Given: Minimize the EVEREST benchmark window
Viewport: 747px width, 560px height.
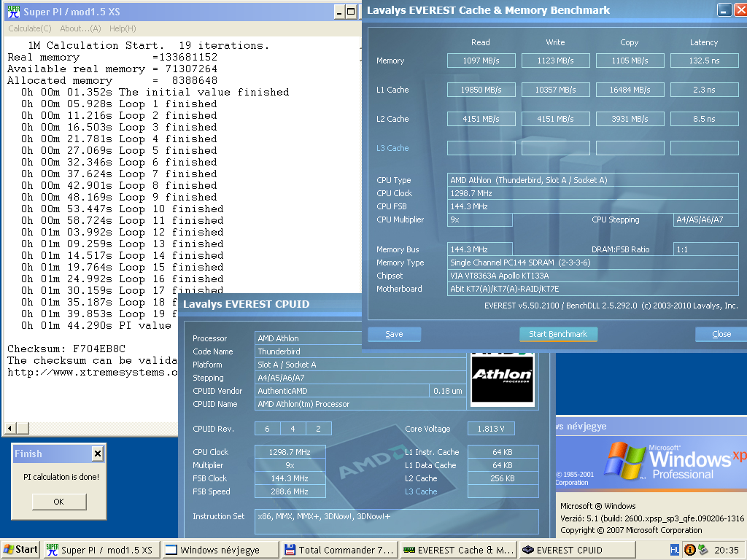Looking at the screenshot, I should [x=724, y=10].
